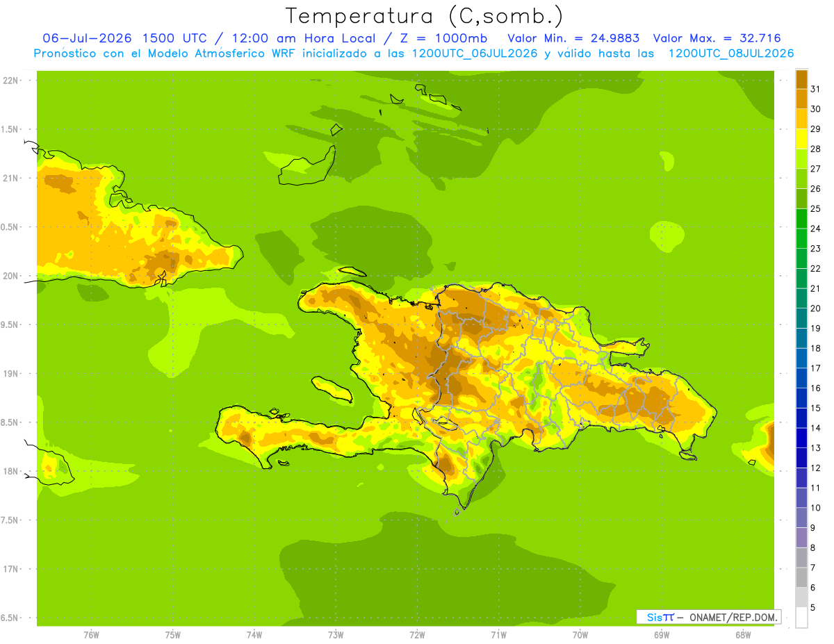Click the 'Temperatura (C,somb.)' map title
834x644 pixels.
424,16
